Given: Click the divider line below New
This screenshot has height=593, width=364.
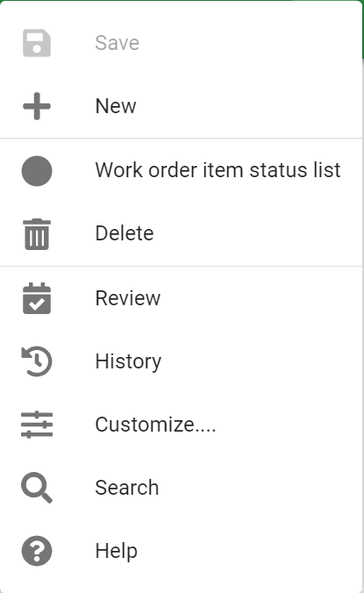Looking at the screenshot, I should pos(181,139).
